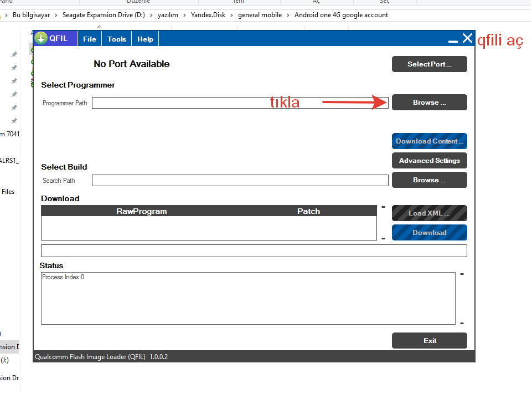Close the QFIL window

pyautogui.click(x=468, y=38)
